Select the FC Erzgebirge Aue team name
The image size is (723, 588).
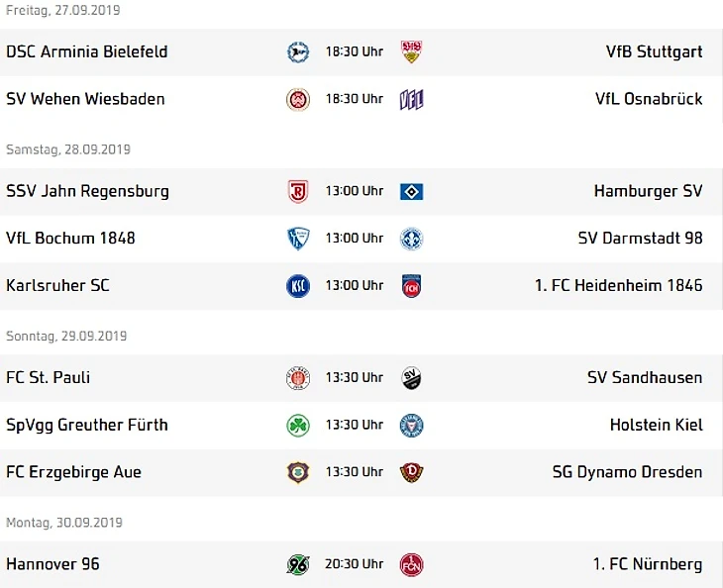coord(73,472)
